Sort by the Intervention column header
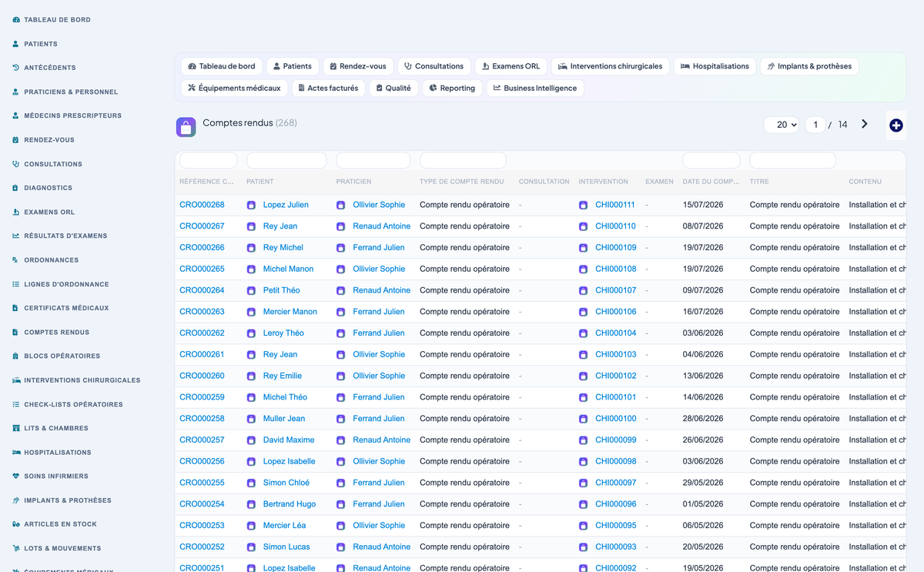 click(603, 182)
